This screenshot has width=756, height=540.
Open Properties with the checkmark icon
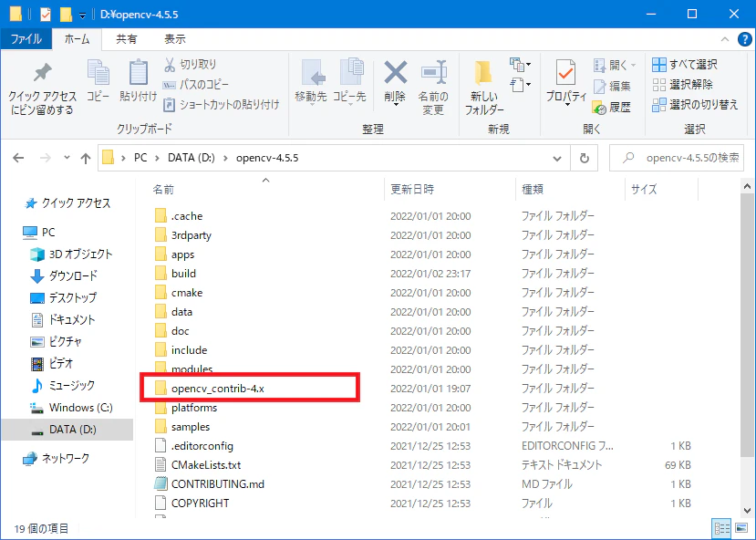click(566, 81)
